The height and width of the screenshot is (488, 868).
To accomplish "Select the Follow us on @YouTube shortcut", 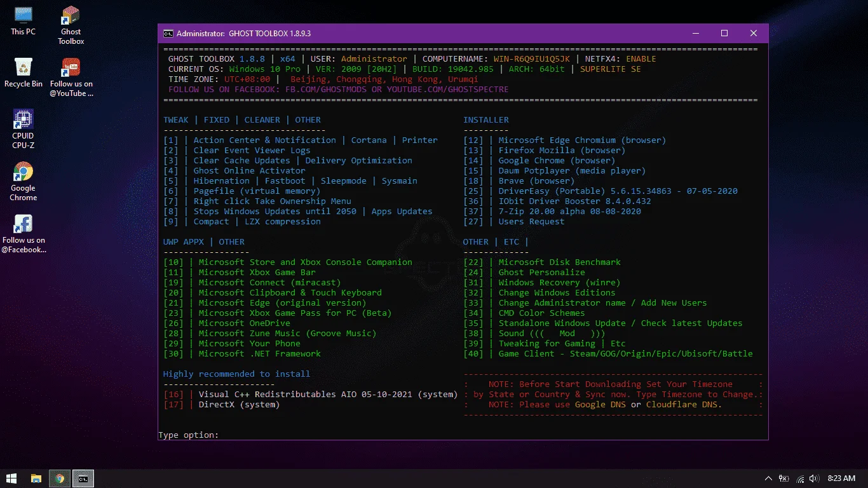I will 71,78.
